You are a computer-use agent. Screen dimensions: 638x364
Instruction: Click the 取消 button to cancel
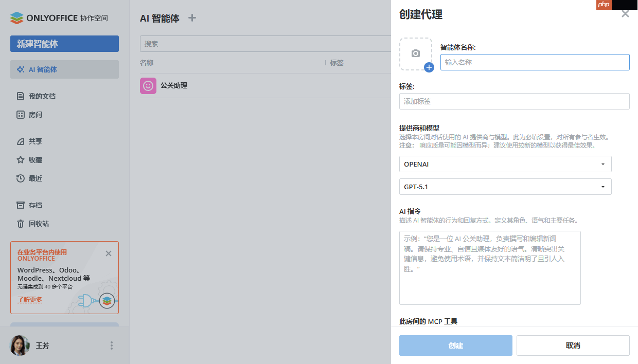tap(572, 345)
